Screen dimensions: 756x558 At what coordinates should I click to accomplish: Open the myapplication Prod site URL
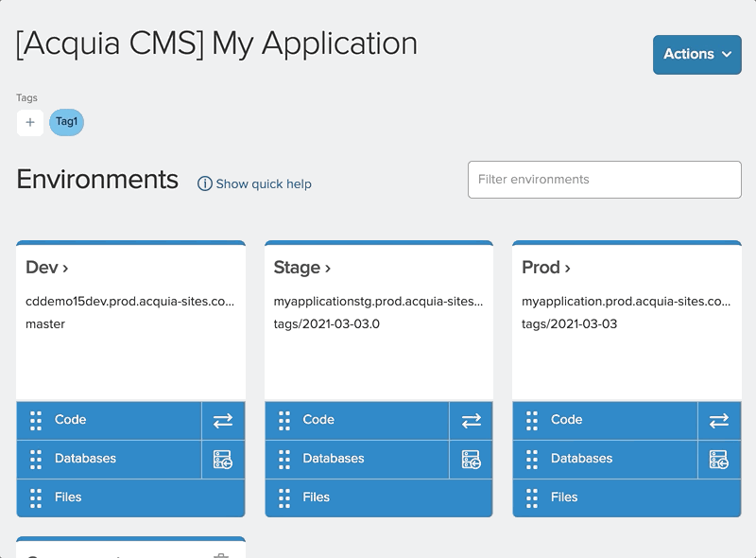[x=626, y=302]
